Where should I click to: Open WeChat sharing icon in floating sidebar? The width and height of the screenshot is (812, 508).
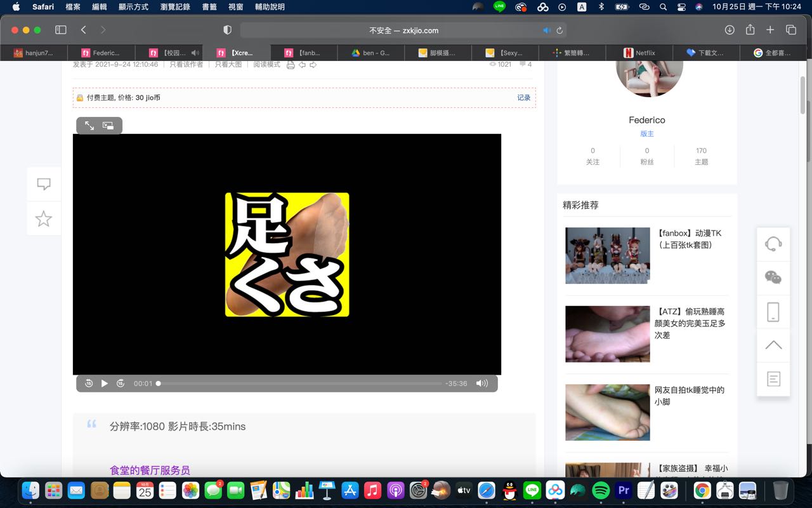(x=773, y=277)
